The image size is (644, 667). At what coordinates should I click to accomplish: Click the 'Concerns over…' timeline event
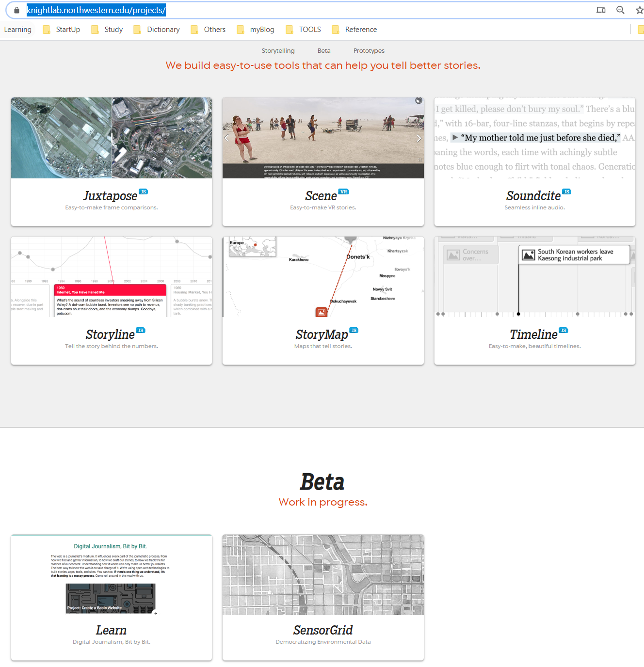[471, 255]
